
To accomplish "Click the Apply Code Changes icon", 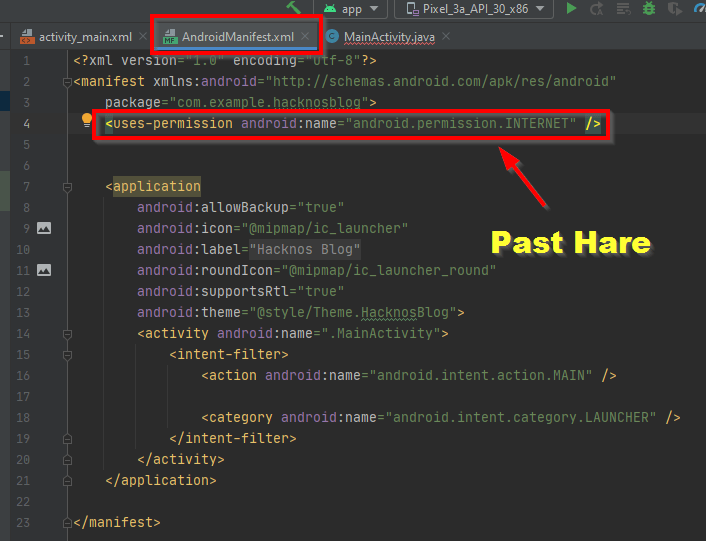I will 623,9.
